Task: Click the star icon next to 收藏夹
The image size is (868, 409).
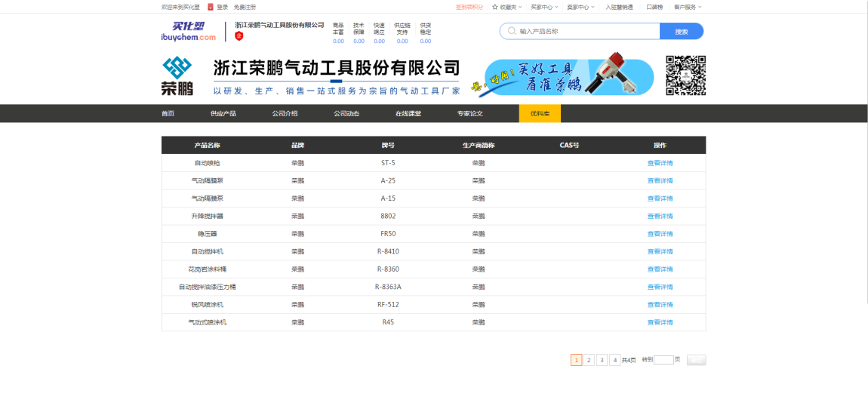Action: [x=495, y=8]
